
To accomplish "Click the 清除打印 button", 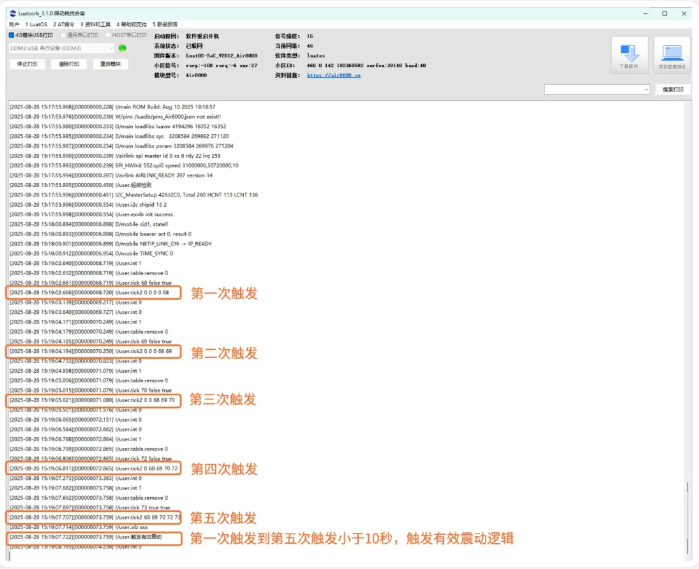I will [x=69, y=64].
